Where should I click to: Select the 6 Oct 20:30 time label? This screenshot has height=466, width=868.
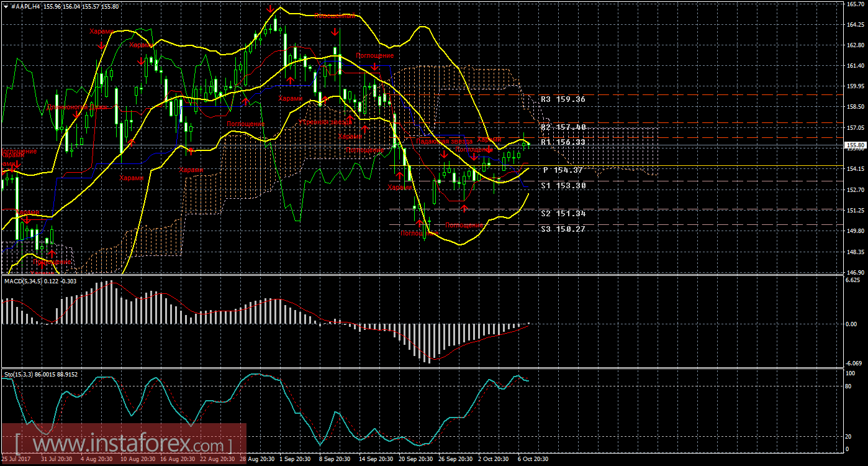[533, 459]
